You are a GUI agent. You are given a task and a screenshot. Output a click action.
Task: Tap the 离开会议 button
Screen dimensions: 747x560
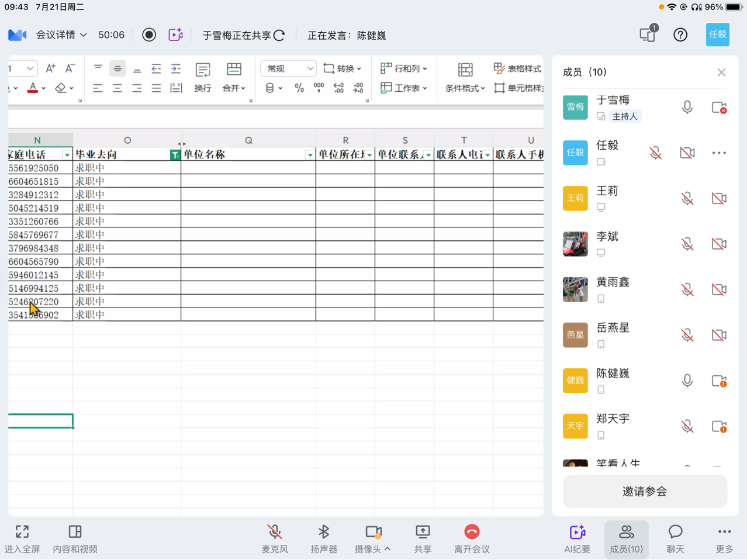[x=472, y=539]
